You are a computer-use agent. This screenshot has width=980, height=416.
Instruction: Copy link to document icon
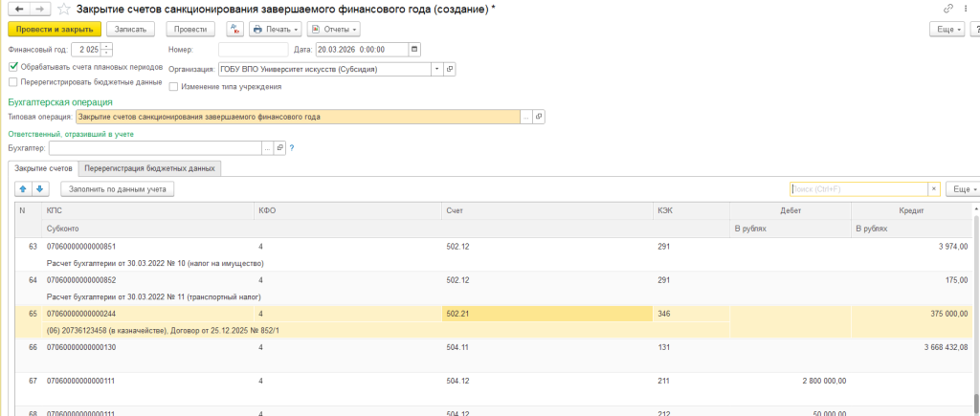[947, 9]
